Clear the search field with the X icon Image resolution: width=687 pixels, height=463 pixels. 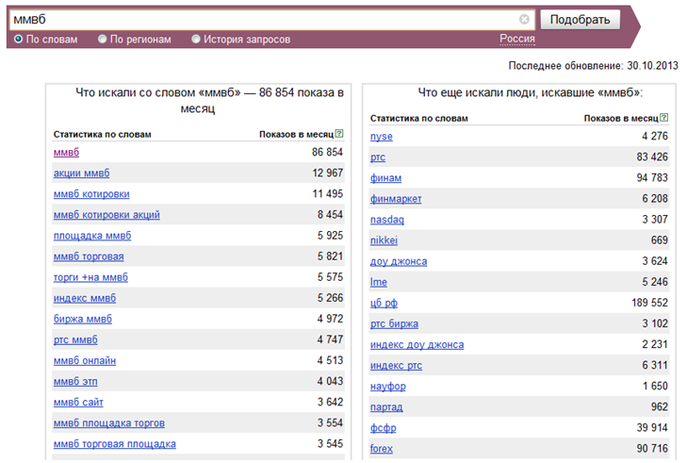pyautogui.click(x=524, y=19)
